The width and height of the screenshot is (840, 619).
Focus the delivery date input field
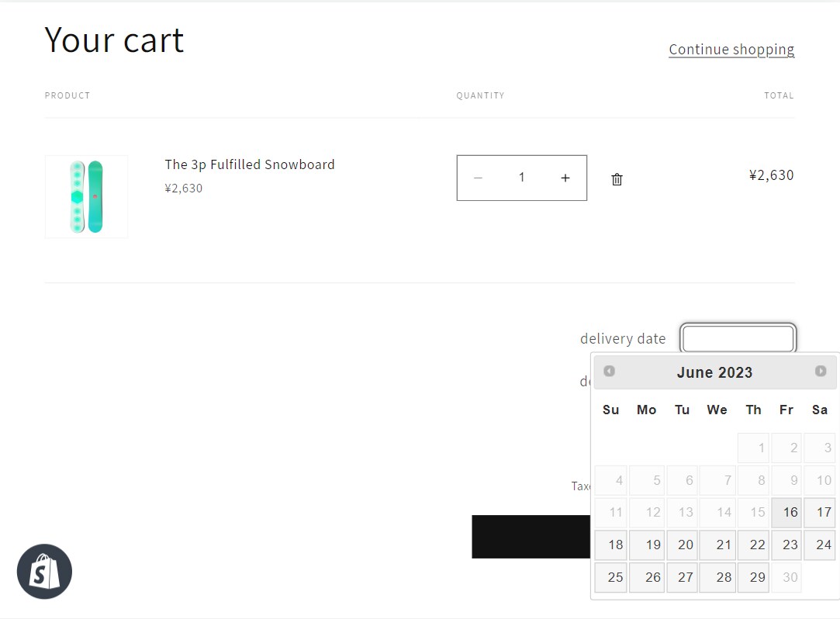pos(738,338)
